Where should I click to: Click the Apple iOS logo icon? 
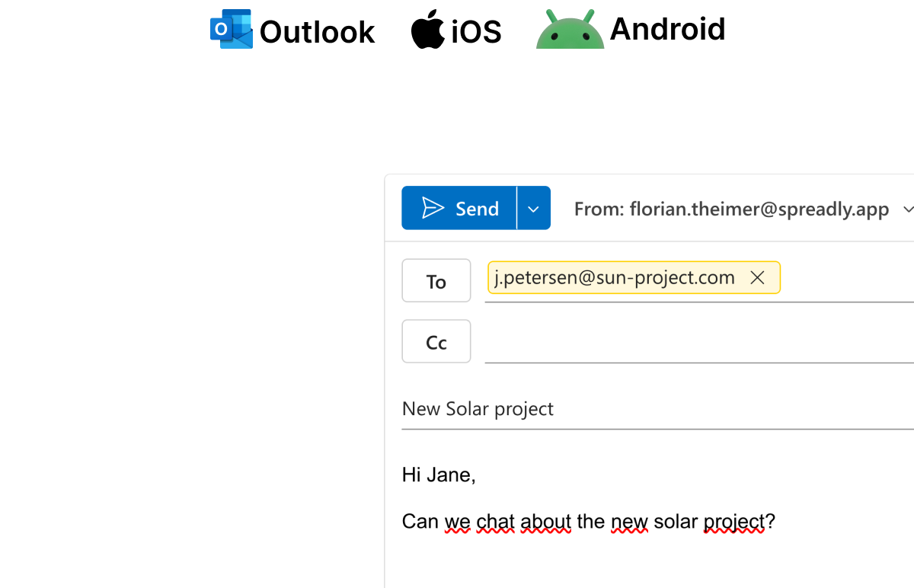pos(428,29)
